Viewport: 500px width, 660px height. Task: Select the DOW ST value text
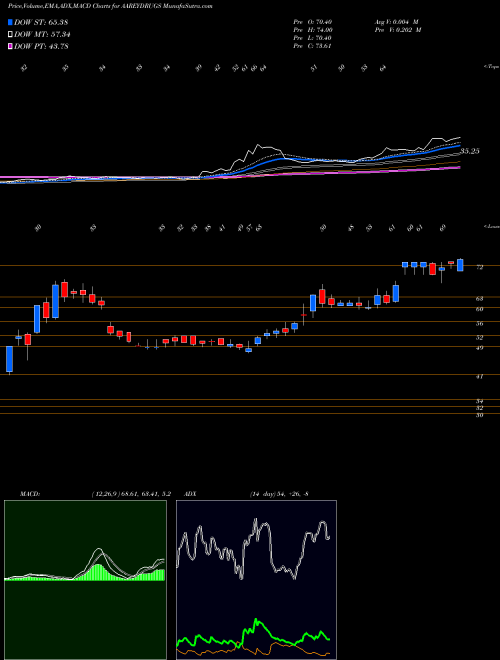[58, 22]
